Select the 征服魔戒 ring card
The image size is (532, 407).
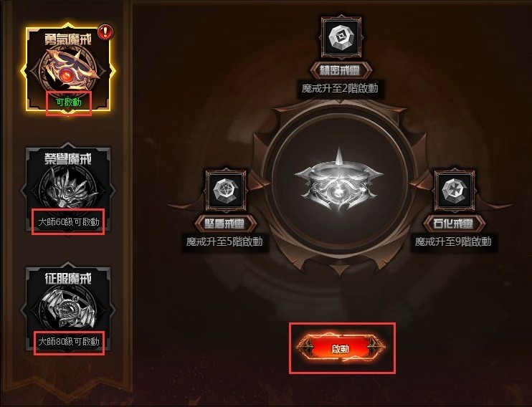[x=68, y=308]
